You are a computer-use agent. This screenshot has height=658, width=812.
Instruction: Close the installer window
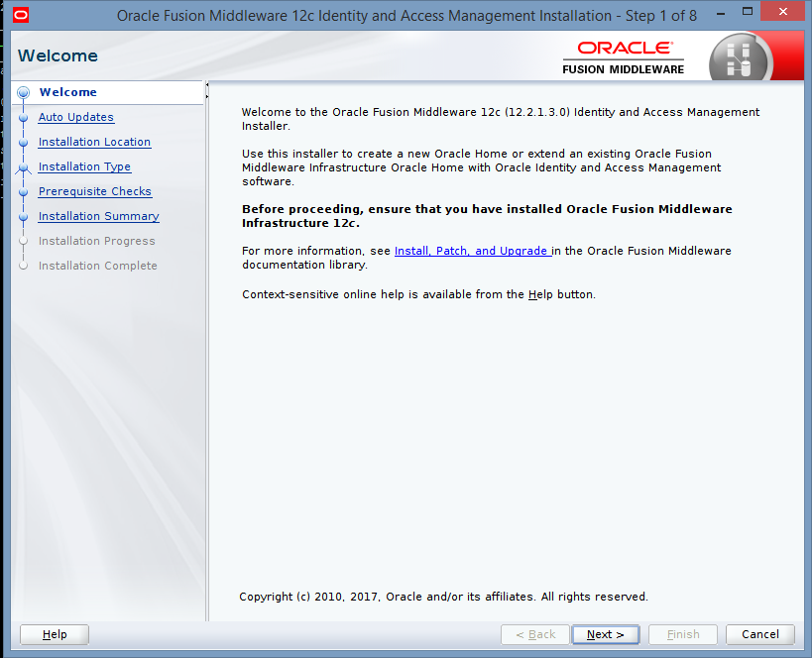(782, 11)
